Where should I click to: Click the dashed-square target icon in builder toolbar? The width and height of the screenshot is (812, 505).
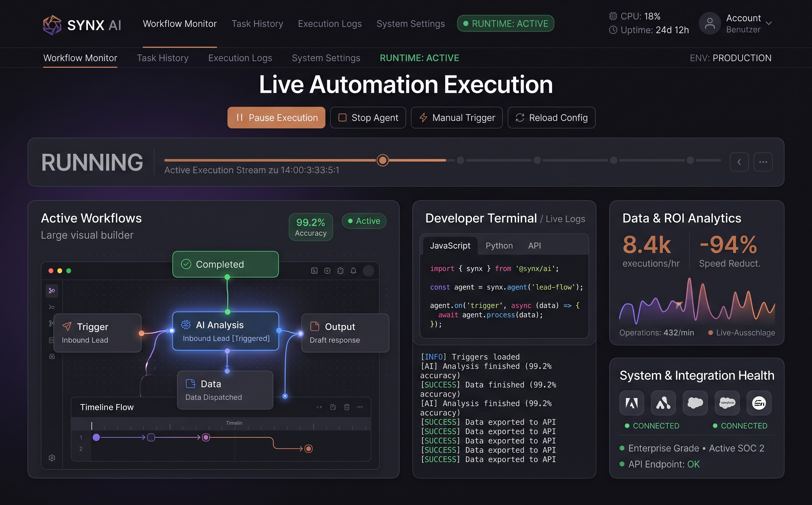[x=327, y=270]
